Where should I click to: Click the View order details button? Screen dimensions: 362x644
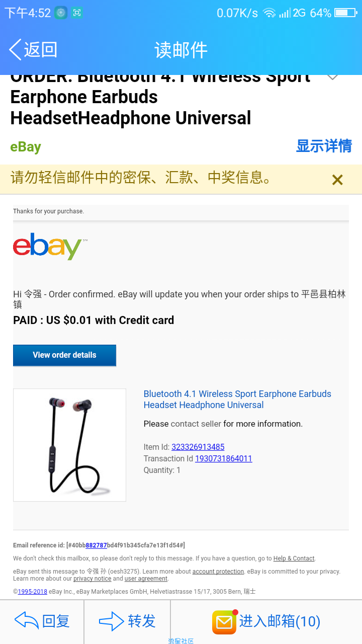click(64, 355)
